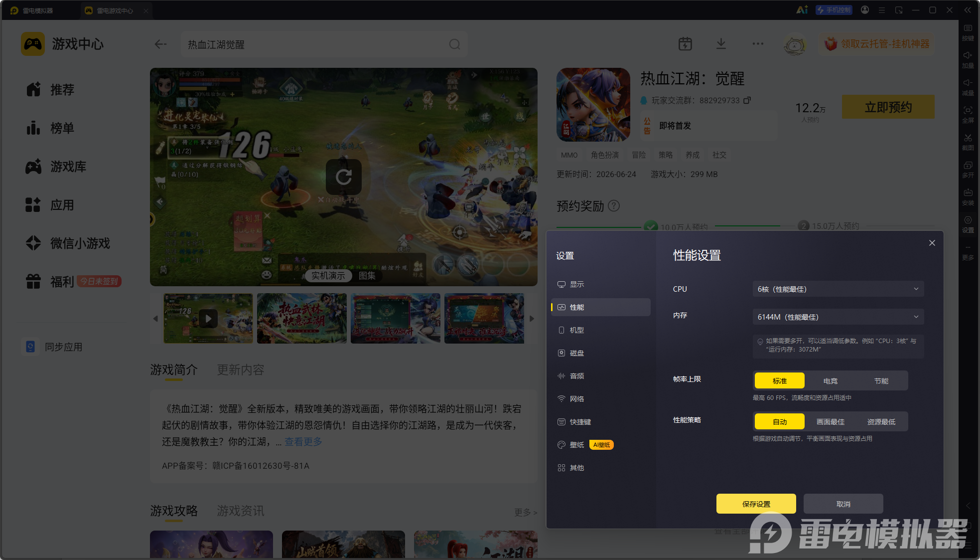The height and width of the screenshot is (560, 980).
Task: Open 显示 settings category
Action: tap(600, 284)
